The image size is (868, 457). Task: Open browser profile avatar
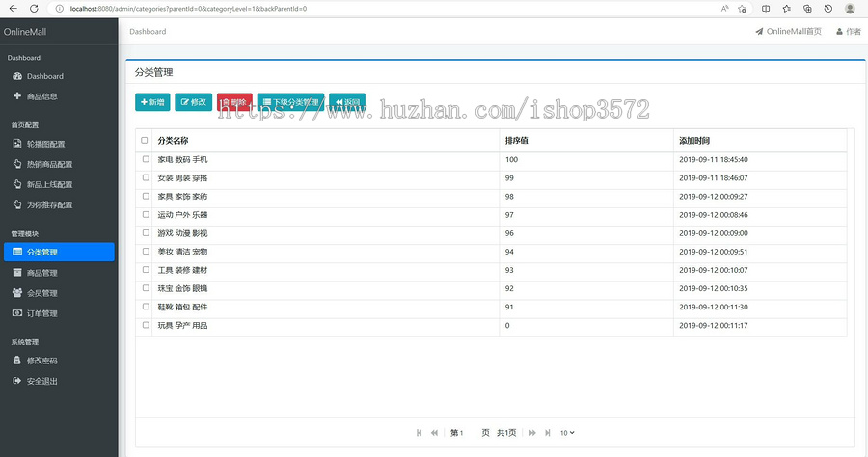coord(850,9)
